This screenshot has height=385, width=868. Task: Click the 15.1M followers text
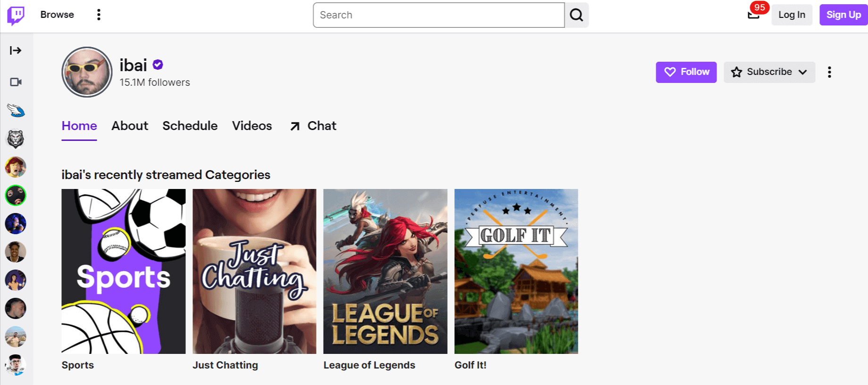coord(155,82)
